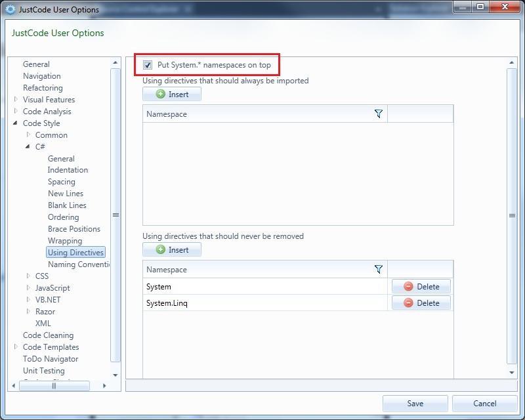Select Blank Lines under C#
525x420 pixels.
tap(67, 205)
